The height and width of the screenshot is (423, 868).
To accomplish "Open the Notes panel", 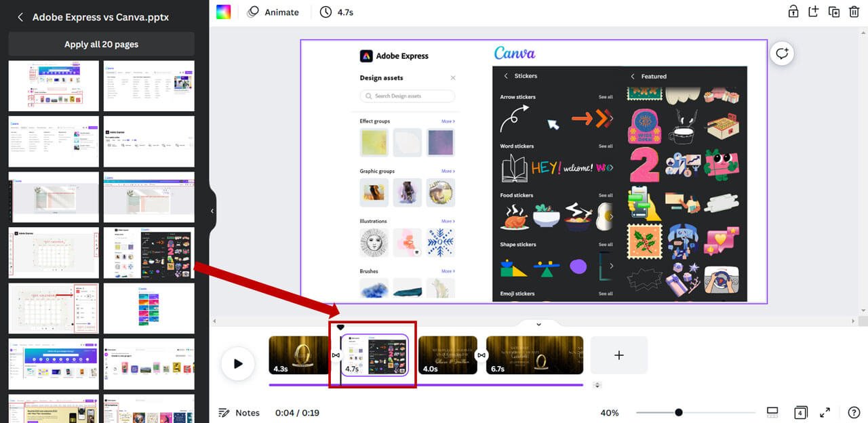I will pos(239,412).
